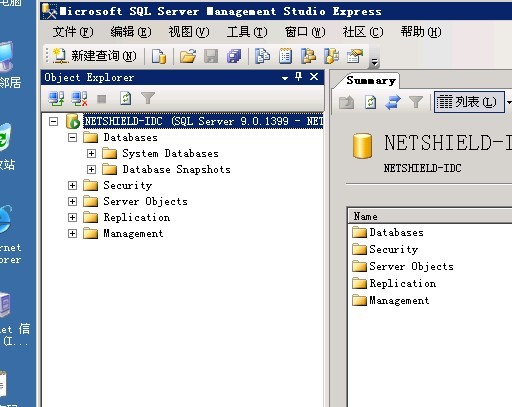Screen dimensions: 512x407
Task: Click Databases folder icon in Summary list
Action: (359, 232)
